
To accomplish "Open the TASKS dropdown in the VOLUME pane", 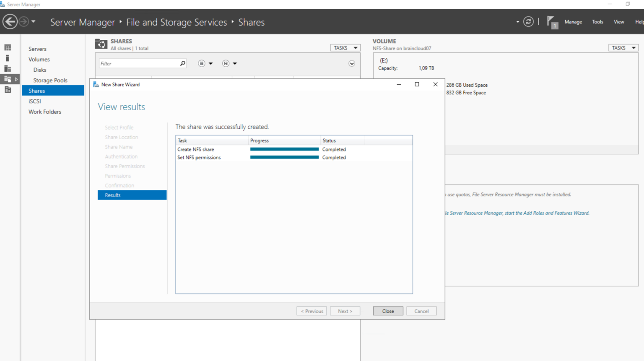I will point(623,47).
